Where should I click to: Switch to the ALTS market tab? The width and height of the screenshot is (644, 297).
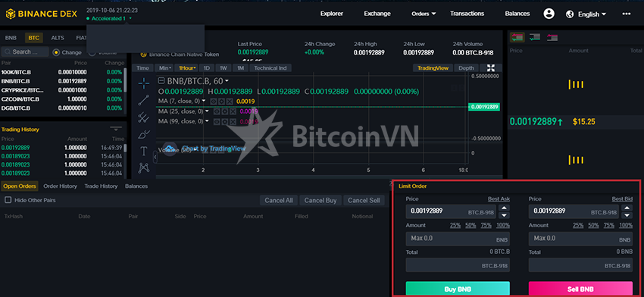pyautogui.click(x=58, y=38)
